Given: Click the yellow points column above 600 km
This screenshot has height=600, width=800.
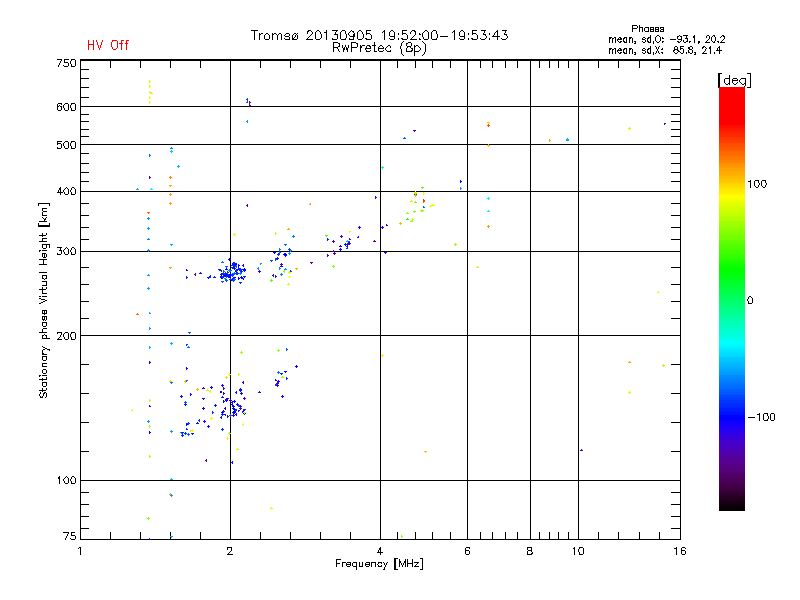Looking at the screenshot, I should [x=150, y=92].
